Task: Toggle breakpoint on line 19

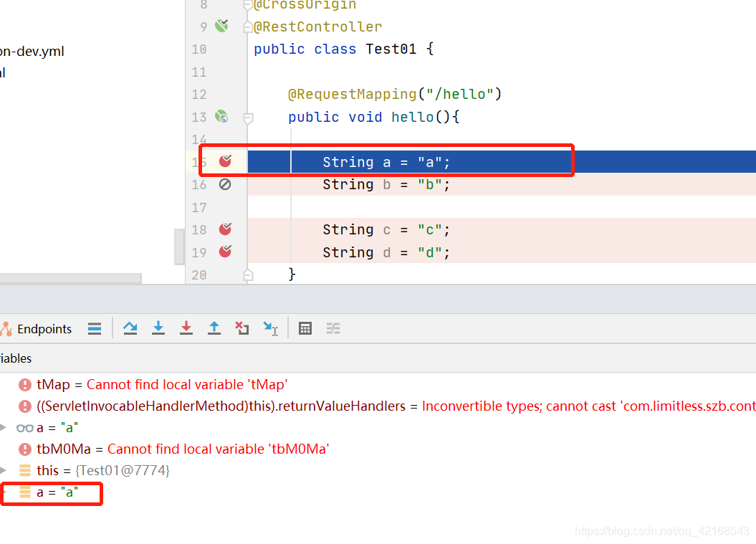Action: [225, 252]
